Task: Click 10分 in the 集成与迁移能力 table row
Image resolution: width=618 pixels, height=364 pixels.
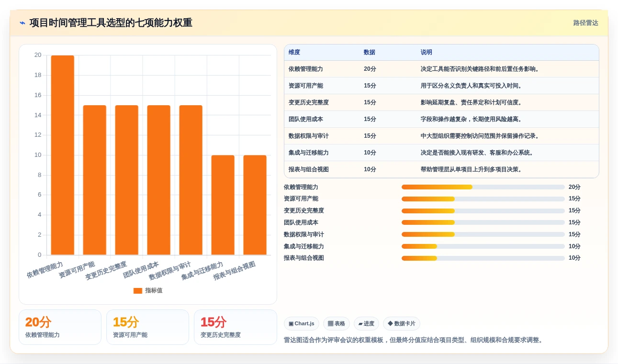Action: click(370, 153)
